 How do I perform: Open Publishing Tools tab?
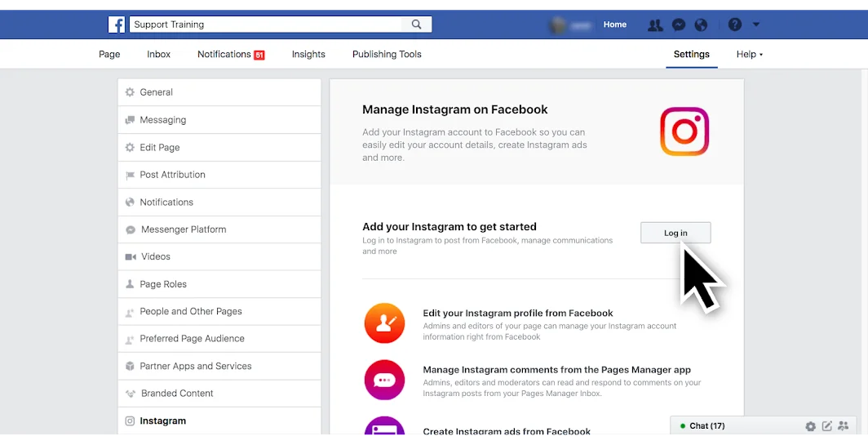pyautogui.click(x=387, y=55)
